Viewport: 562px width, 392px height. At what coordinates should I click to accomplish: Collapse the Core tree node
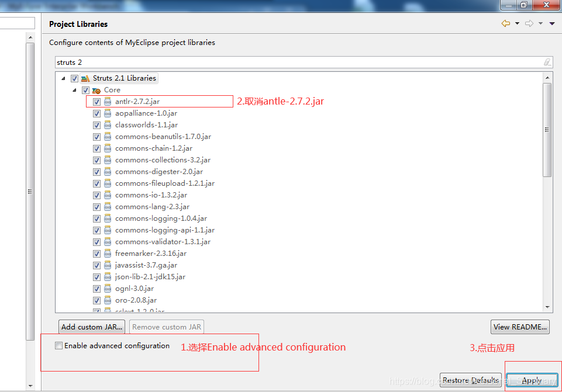pos(74,90)
